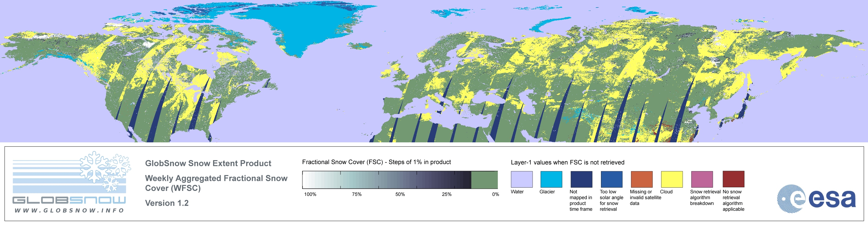Click the GLOBSNOW wordmark text
This screenshot has height=225, width=868.
[69, 200]
